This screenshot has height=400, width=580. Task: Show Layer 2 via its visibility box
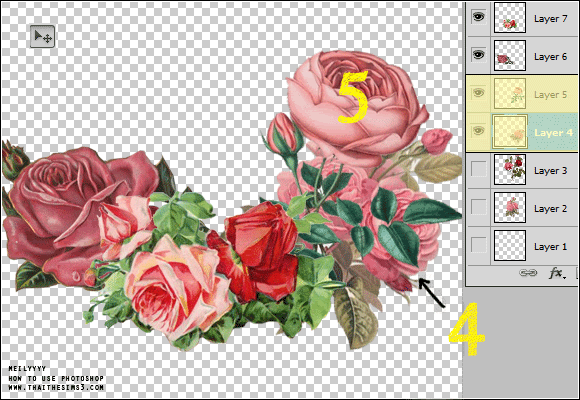478,207
